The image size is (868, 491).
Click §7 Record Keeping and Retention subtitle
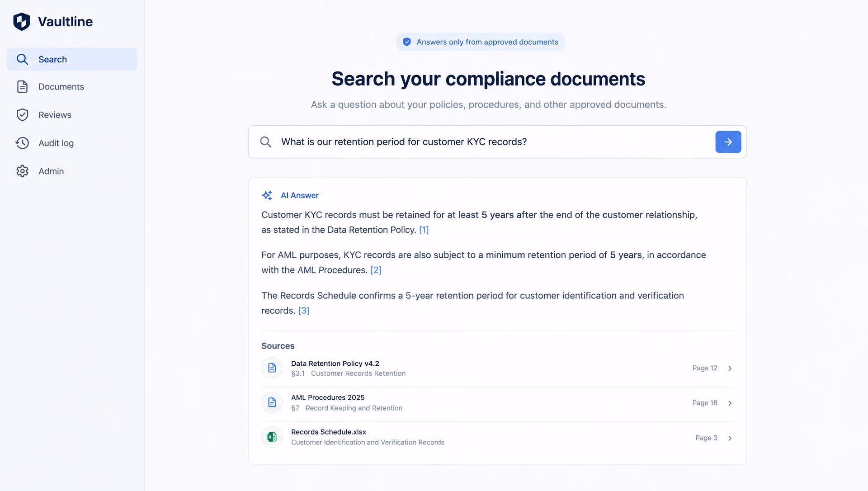click(347, 408)
